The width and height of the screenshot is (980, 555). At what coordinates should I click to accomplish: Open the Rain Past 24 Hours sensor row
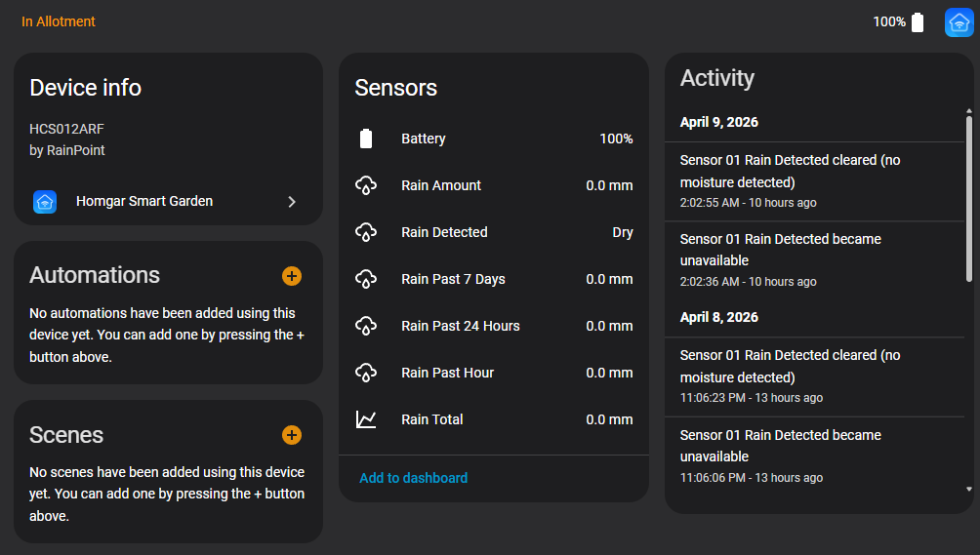[494, 326]
